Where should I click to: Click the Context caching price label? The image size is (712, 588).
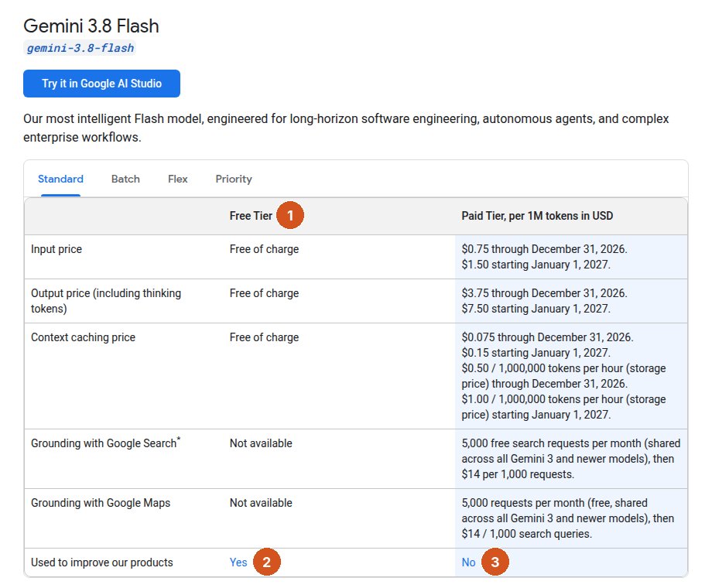[83, 337]
